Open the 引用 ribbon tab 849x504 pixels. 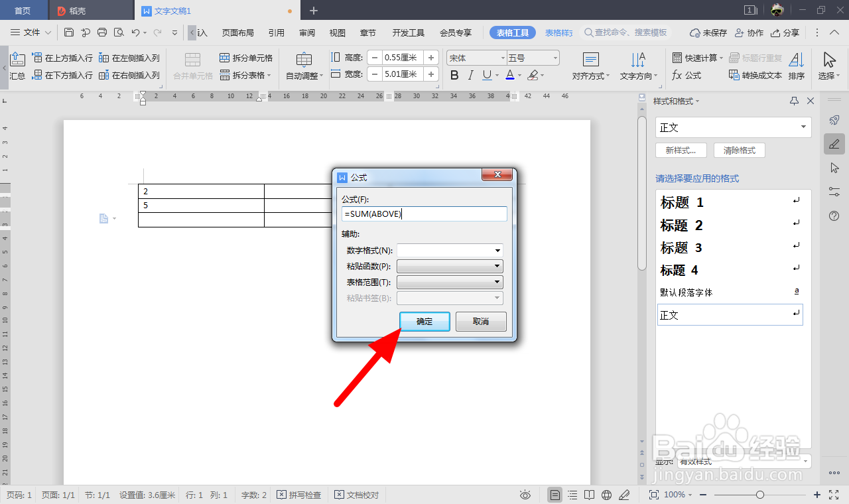[277, 32]
